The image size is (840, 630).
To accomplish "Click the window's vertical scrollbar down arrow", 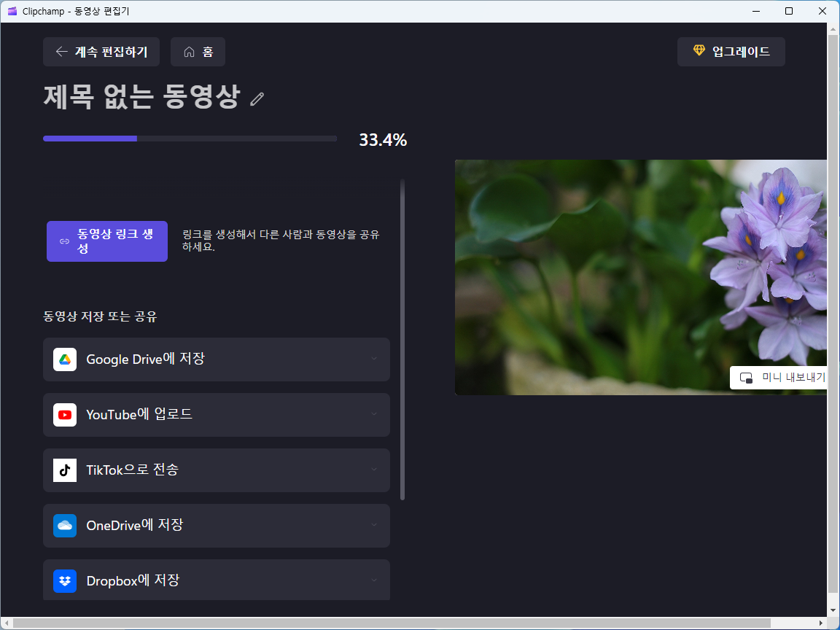I will tap(833, 610).
